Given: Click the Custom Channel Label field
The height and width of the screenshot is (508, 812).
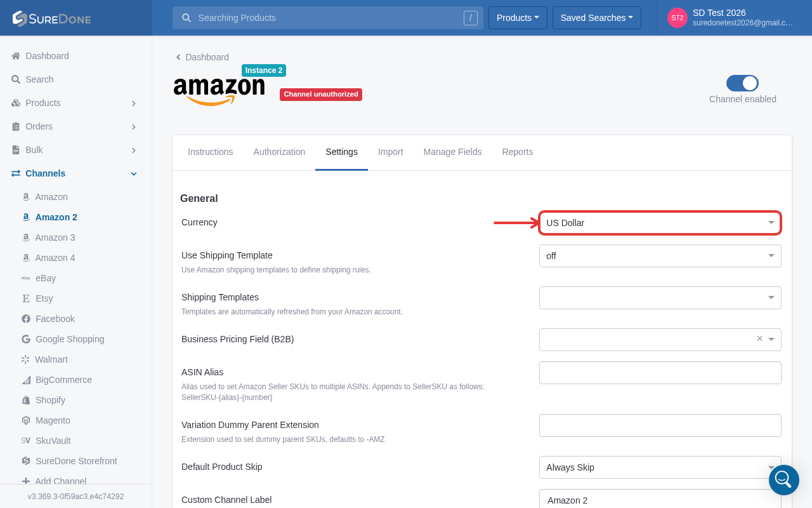Looking at the screenshot, I should (x=660, y=499).
